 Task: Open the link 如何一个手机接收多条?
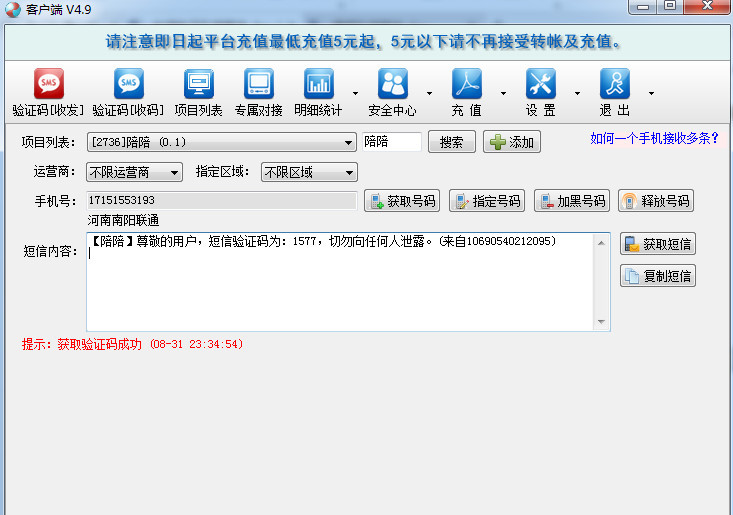pyautogui.click(x=654, y=138)
